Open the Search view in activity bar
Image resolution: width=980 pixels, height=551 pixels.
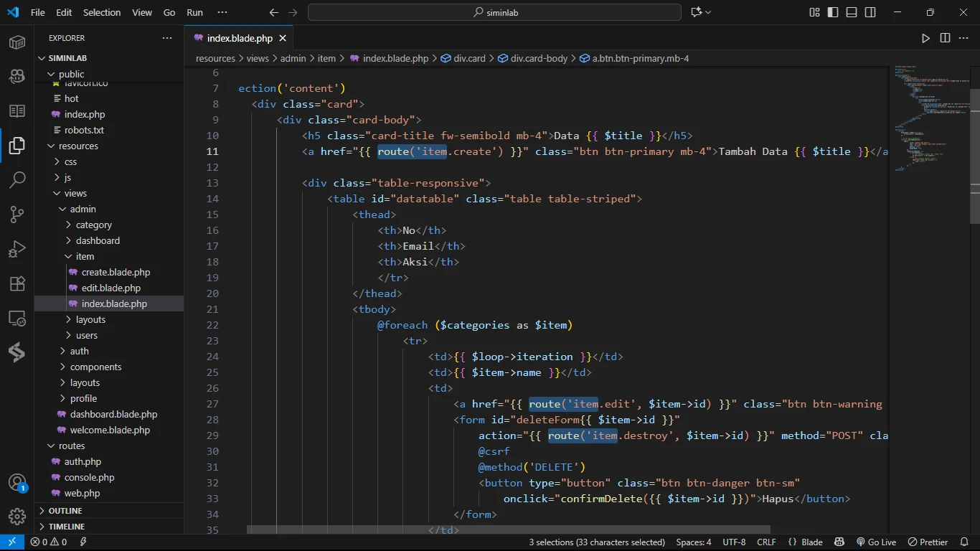17,179
